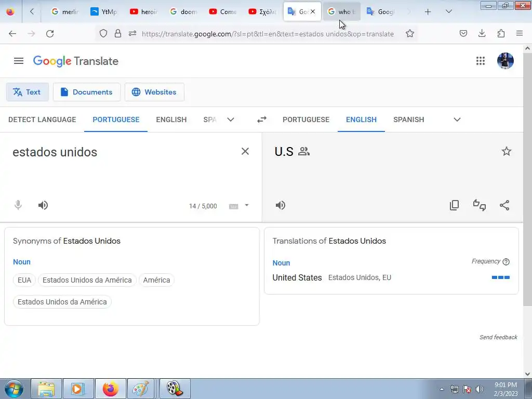Open the Frequency help question mark

[506, 262]
